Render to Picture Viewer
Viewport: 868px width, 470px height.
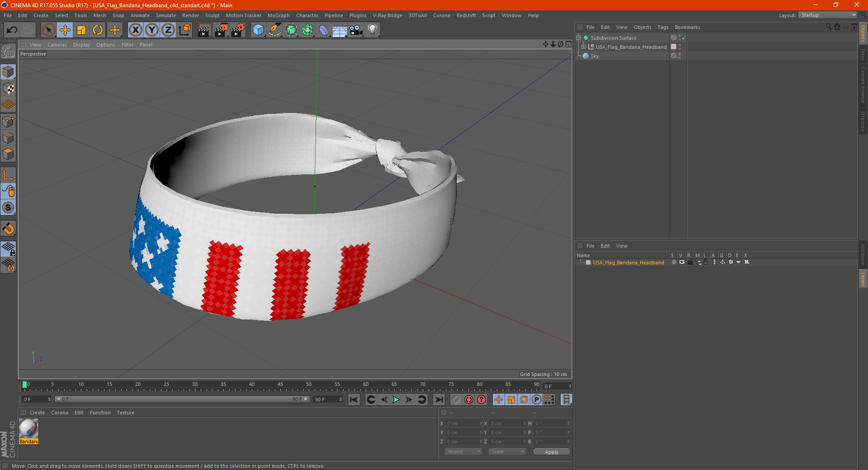pyautogui.click(x=221, y=30)
